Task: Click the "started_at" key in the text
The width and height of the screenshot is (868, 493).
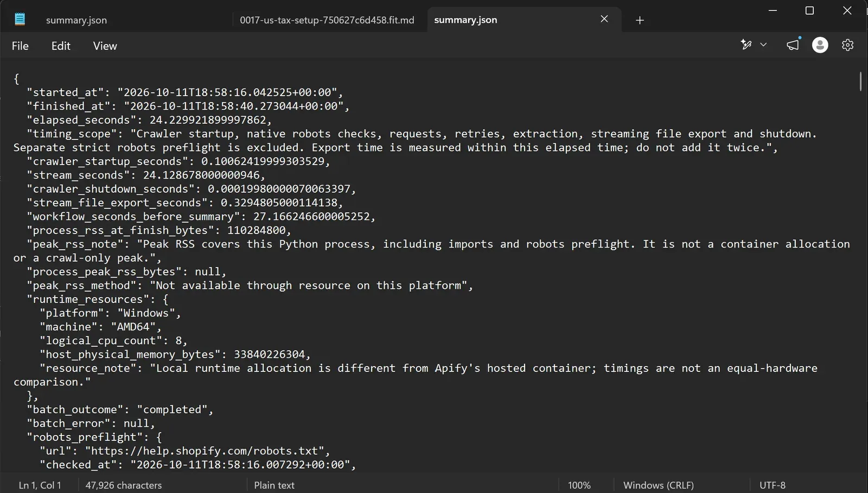Action: pyautogui.click(x=65, y=92)
